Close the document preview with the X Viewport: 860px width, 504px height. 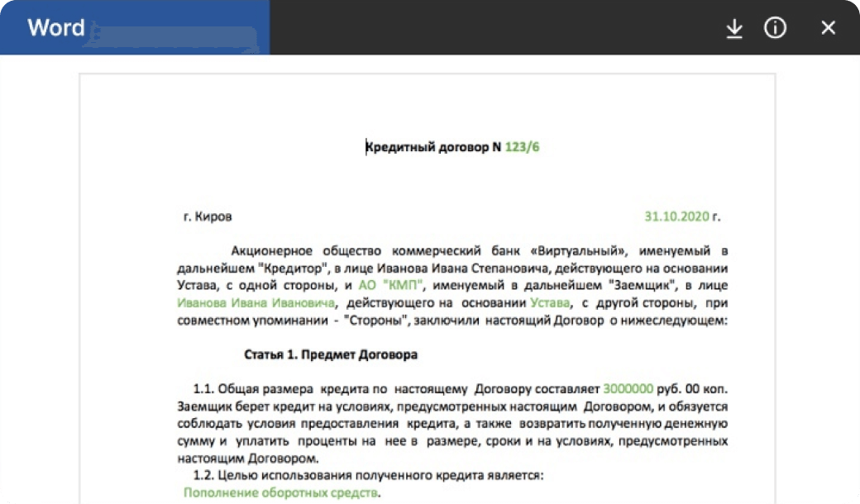click(828, 28)
